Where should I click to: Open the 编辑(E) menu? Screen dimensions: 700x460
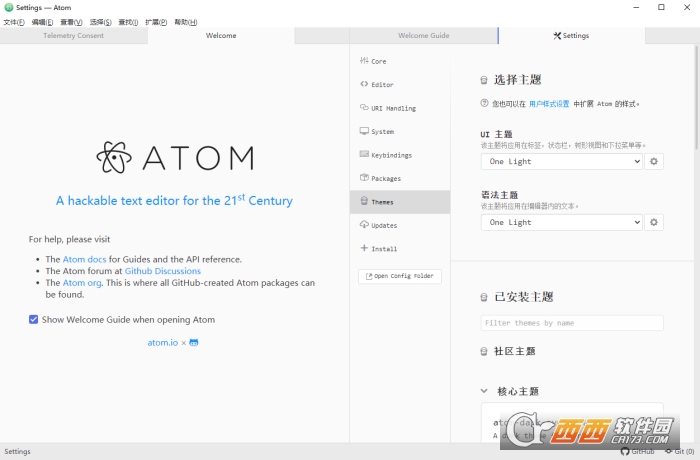click(42, 22)
